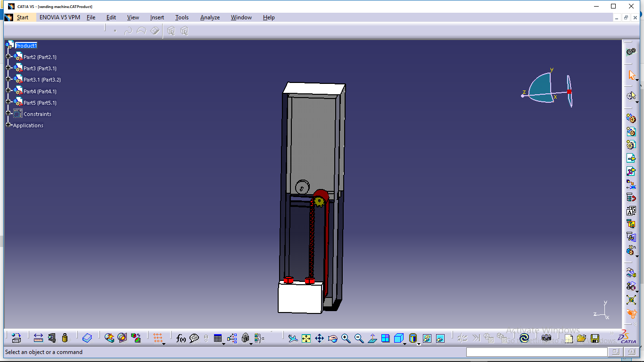This screenshot has width=644, height=362.
Task: Expand the Part2 (Part2.1) tree node
Action: click(x=8, y=57)
